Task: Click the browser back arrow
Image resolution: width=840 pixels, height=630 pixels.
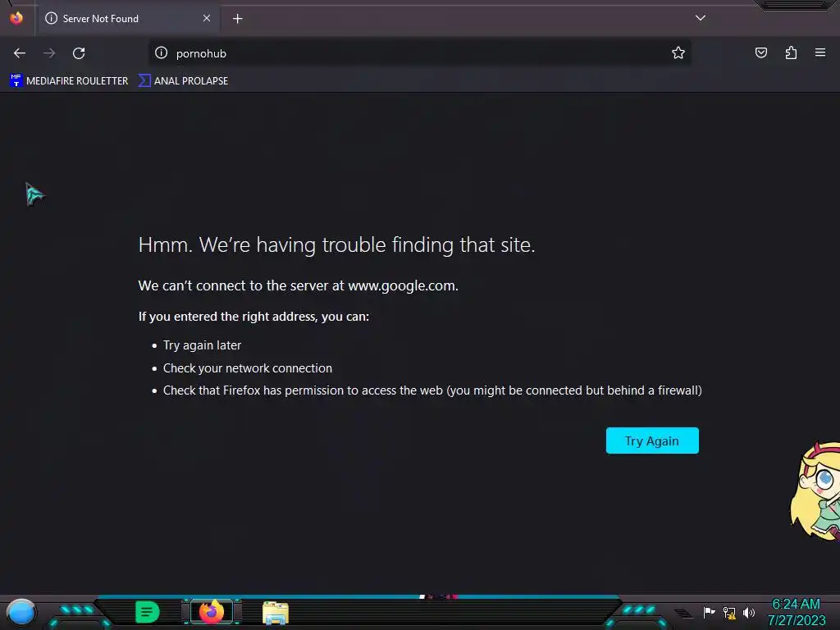Action: (20, 53)
